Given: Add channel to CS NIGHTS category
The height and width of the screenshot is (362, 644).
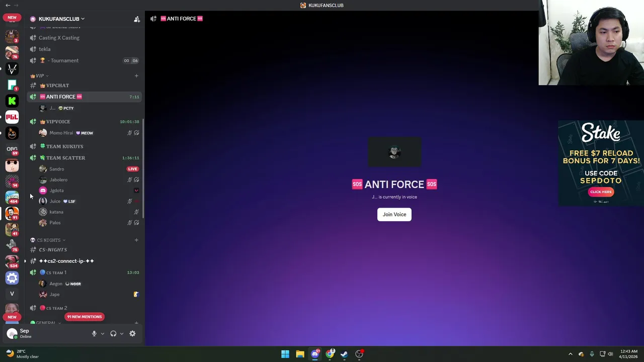Looking at the screenshot, I should (136, 240).
